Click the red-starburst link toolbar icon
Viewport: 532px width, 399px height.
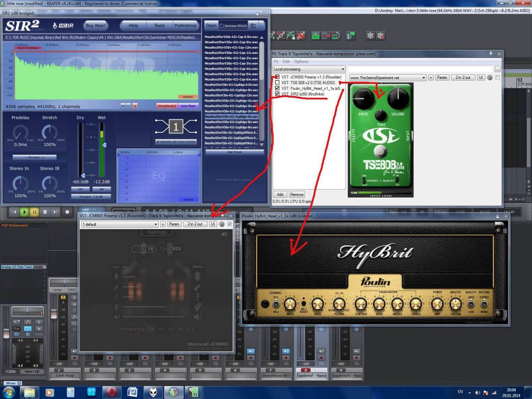point(301,35)
